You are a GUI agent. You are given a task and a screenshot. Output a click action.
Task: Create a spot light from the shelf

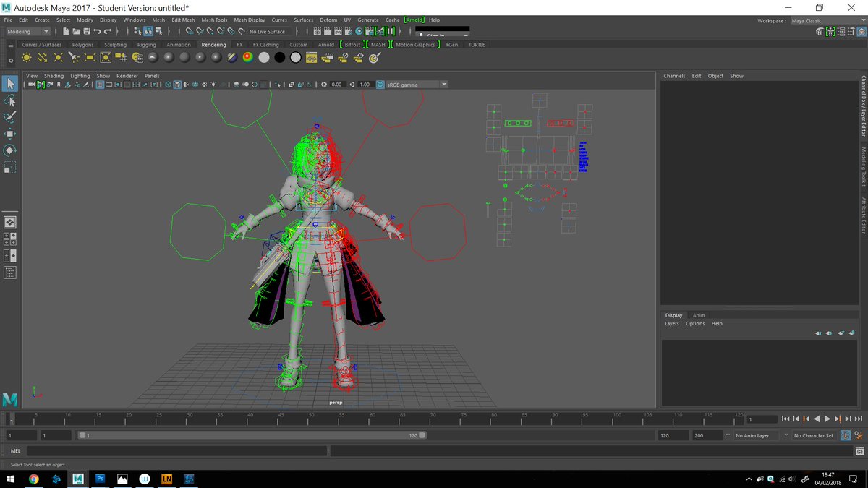click(x=74, y=57)
